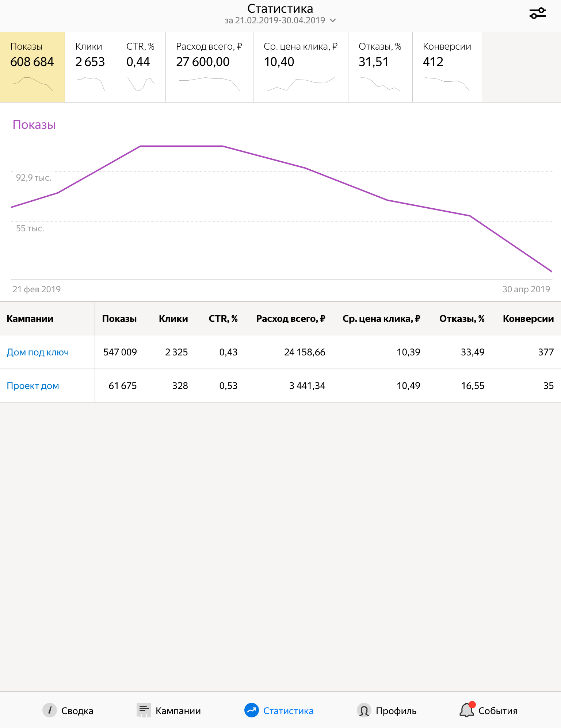Open the События bell icon
The width and height of the screenshot is (561, 728).
(x=467, y=710)
